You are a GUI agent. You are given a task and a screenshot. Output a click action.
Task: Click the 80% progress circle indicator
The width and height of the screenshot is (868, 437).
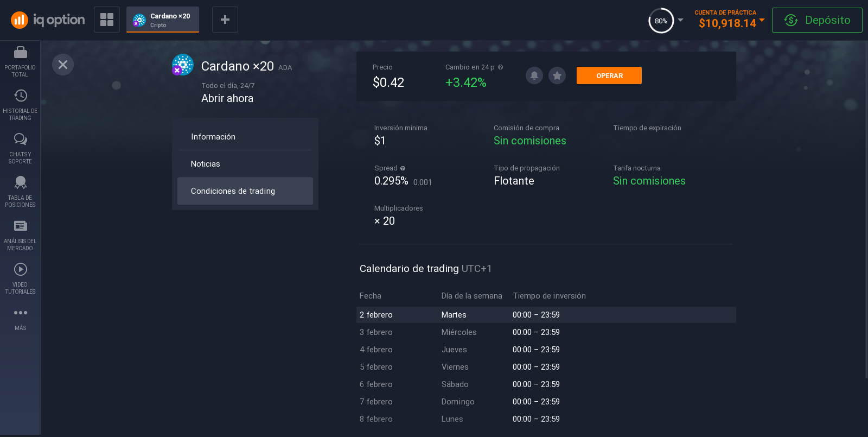click(661, 21)
